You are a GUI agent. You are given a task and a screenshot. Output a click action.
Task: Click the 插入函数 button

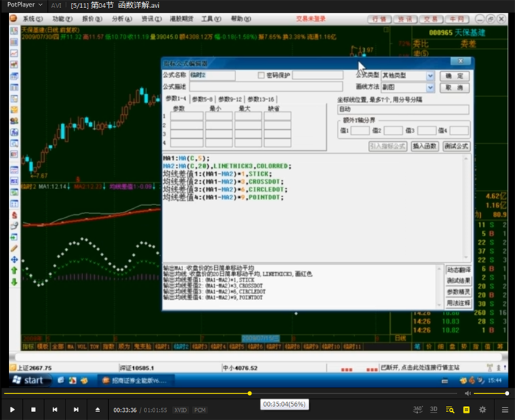pyautogui.click(x=425, y=146)
